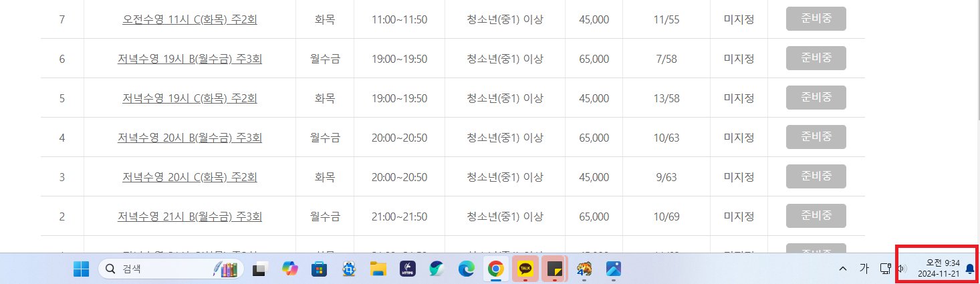Show hidden system tray icons
Image resolution: width=980 pixels, height=284 pixels.
[x=842, y=269]
